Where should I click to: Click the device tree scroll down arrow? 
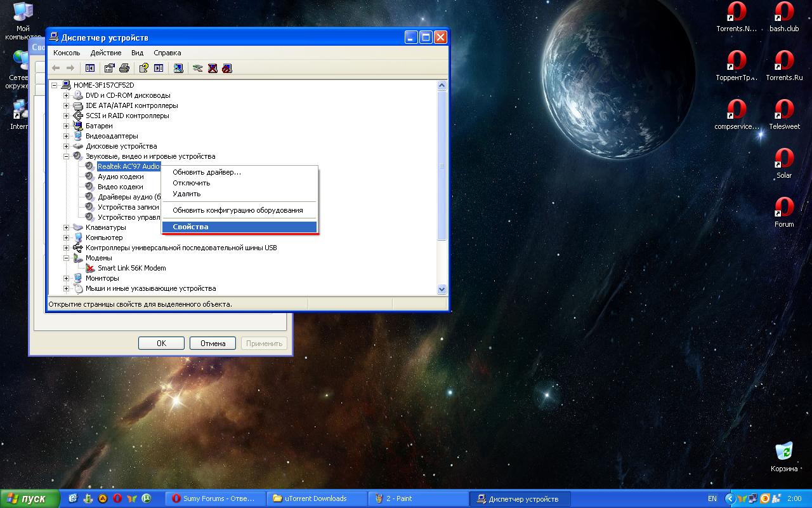coord(442,289)
